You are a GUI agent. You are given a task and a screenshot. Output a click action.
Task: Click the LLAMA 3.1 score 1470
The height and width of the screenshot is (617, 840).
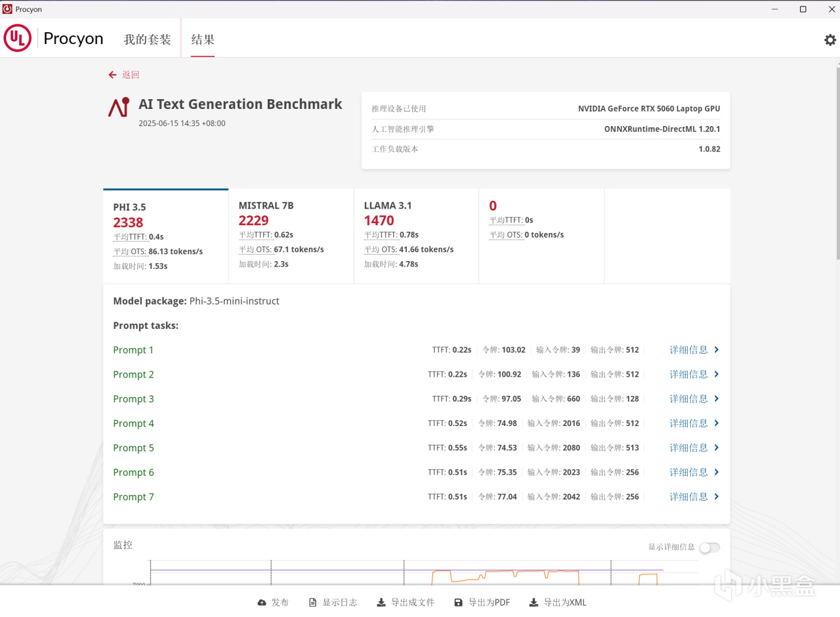(379, 221)
